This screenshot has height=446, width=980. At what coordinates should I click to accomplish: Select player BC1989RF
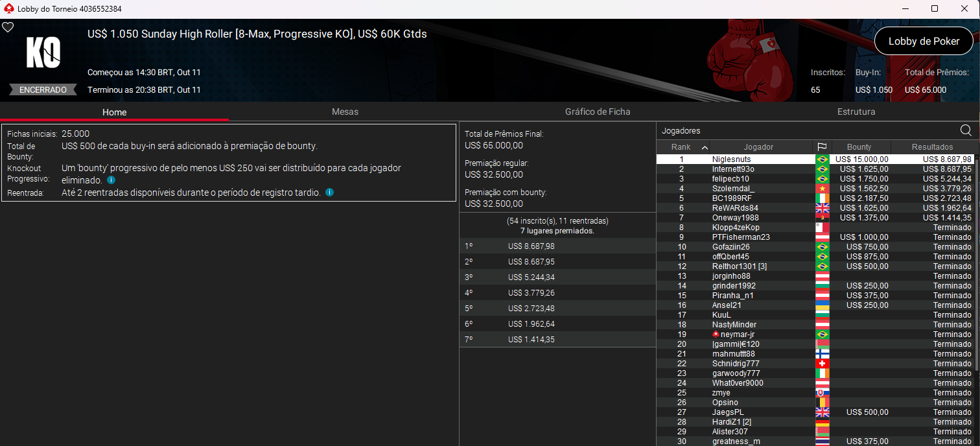tap(815, 198)
